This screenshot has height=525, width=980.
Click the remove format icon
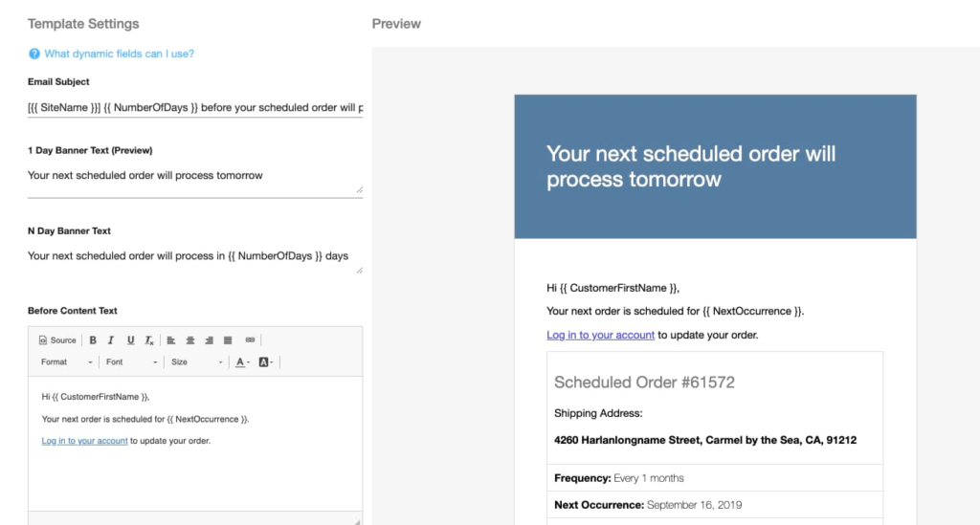pos(149,340)
